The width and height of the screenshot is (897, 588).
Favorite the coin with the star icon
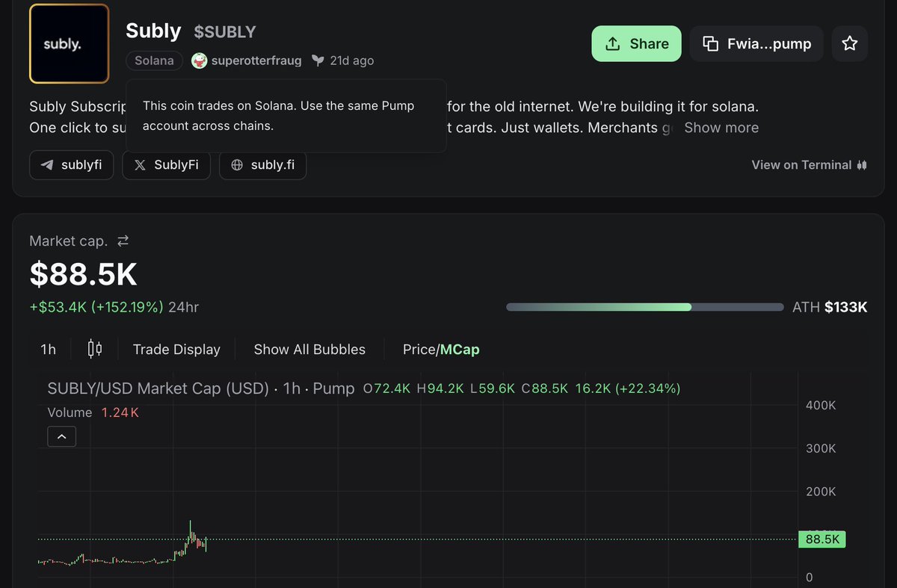(x=850, y=43)
